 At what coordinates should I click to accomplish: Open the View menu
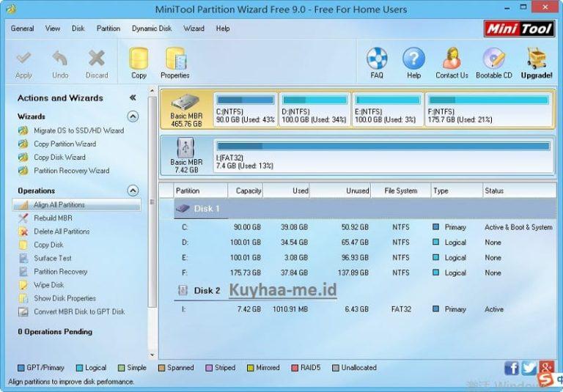pyautogui.click(x=53, y=29)
